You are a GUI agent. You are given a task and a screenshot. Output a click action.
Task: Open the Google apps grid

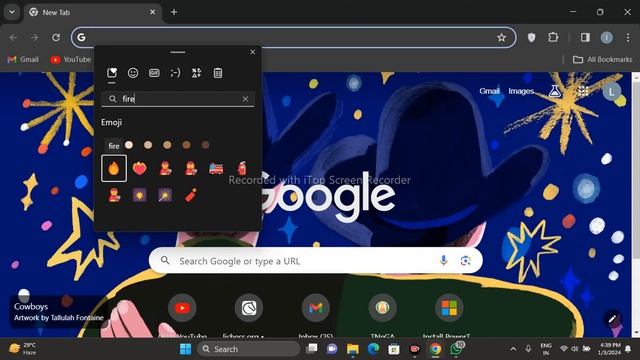(x=583, y=91)
